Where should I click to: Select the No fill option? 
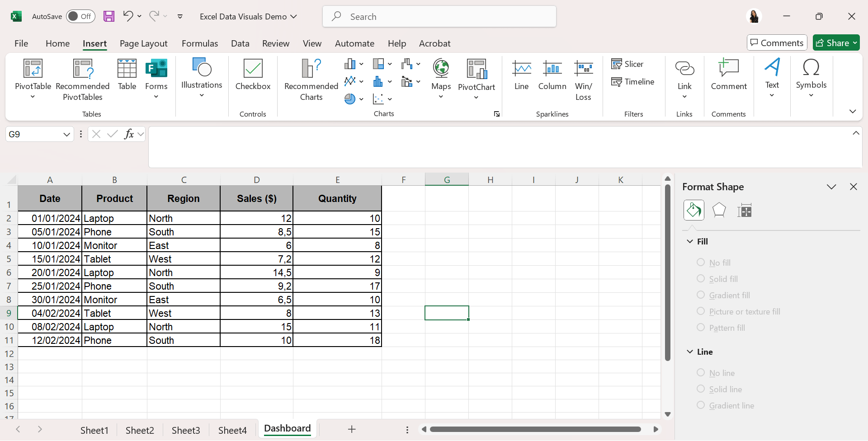pyautogui.click(x=701, y=263)
